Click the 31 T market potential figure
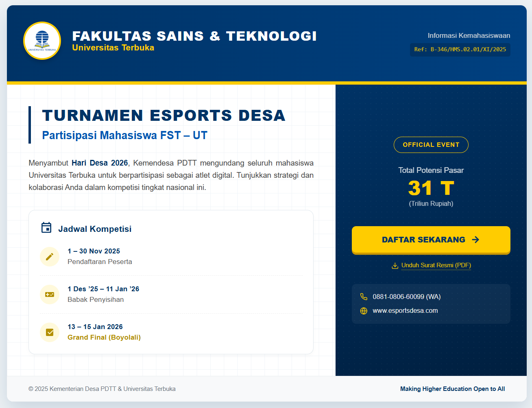 [431, 188]
